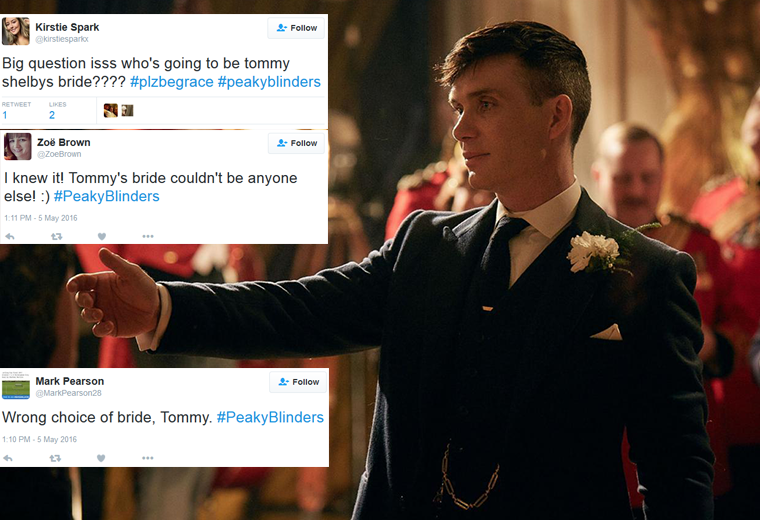Retweet Mark Pearson's tweet
Image resolution: width=760 pixels, height=520 pixels.
point(55,458)
